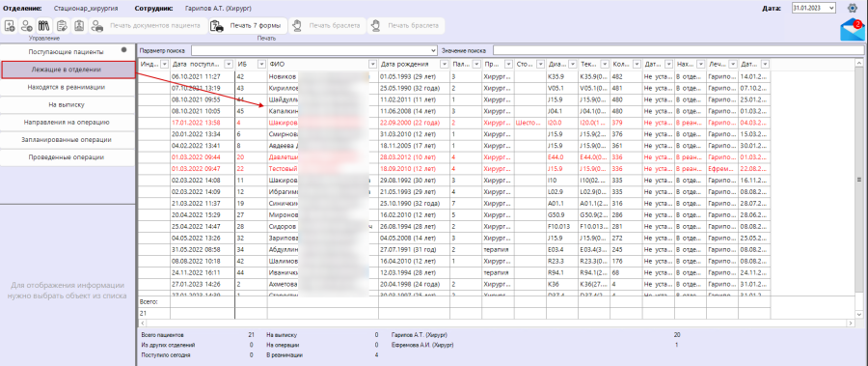The height and width of the screenshot is (366, 868).
Task: Open the ФИО column filter dropdown
Action: click(x=372, y=65)
